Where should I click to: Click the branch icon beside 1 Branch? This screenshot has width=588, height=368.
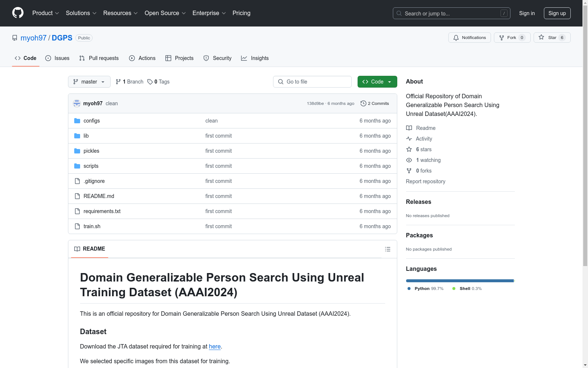click(x=118, y=82)
